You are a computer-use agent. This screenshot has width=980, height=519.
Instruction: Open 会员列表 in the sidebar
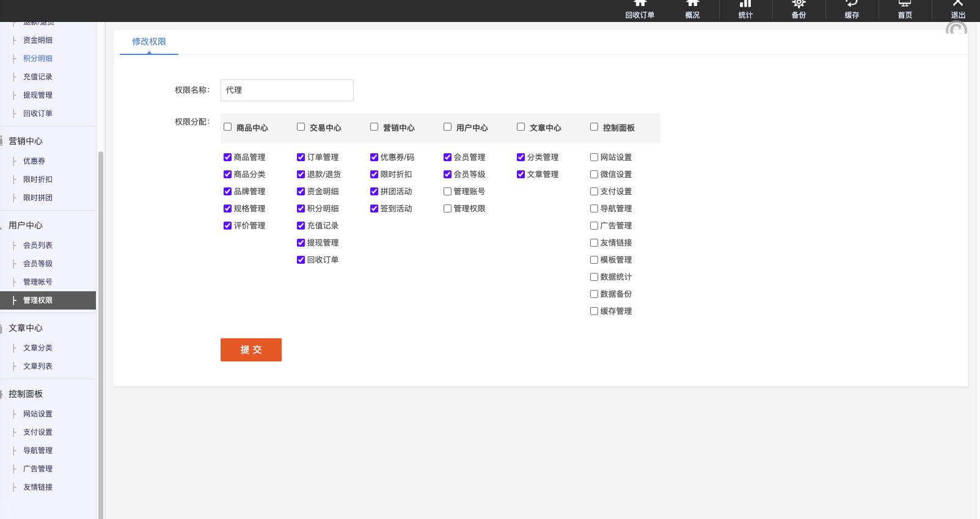(x=38, y=245)
